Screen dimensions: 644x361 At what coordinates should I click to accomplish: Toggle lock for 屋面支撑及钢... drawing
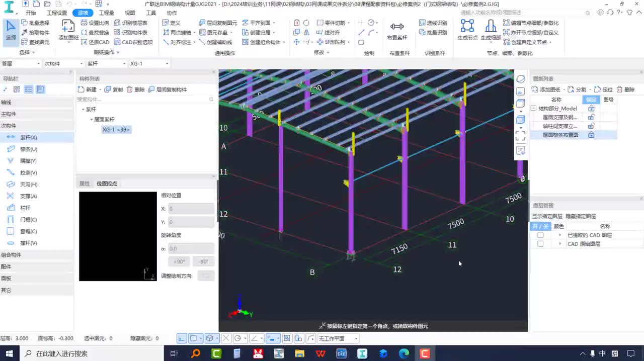point(591,117)
